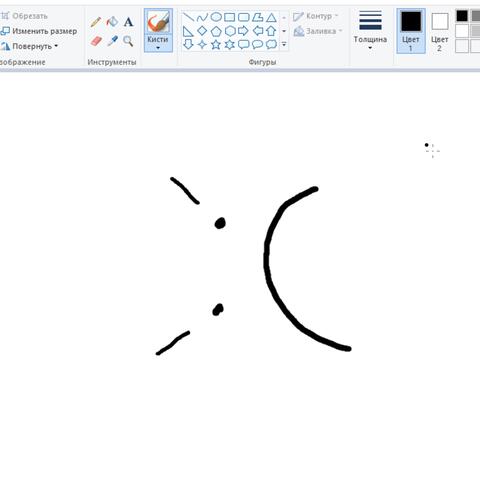This screenshot has width=480, height=480.
Task: Open the Толщина thickness dropdown
Action: (370, 31)
